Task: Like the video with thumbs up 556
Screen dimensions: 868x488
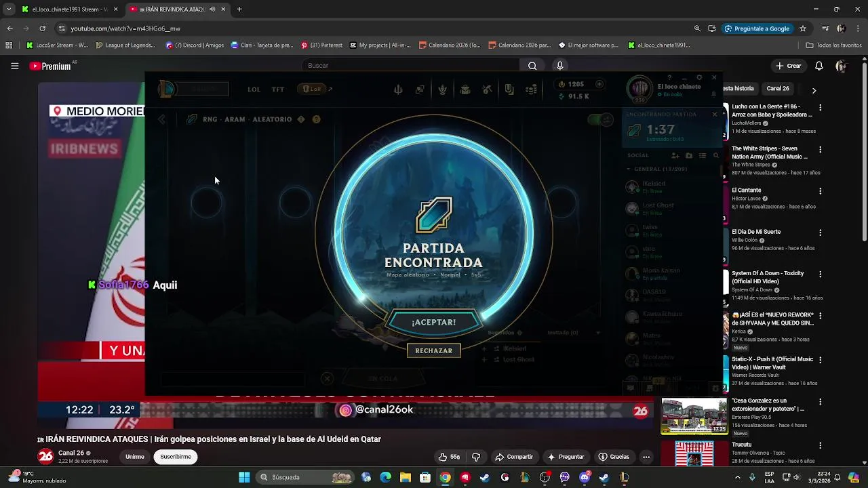Action: [449, 457]
